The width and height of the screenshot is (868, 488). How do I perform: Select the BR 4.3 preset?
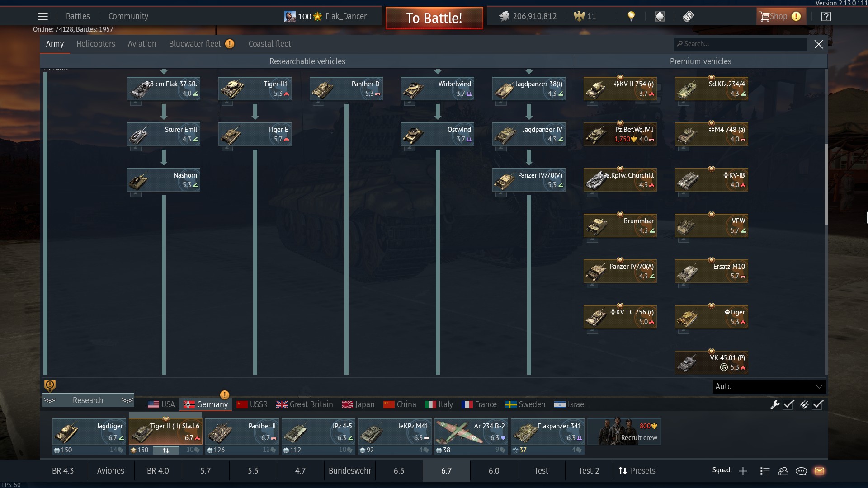(x=63, y=471)
